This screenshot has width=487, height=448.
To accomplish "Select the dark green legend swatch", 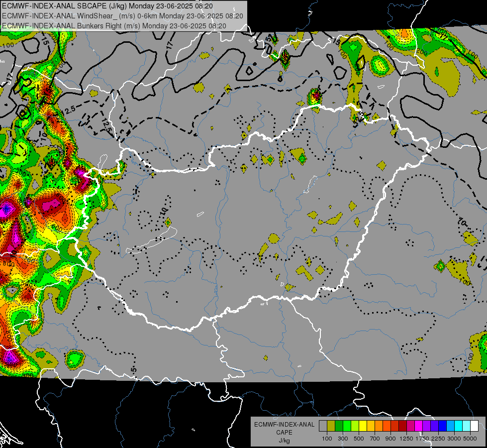I will tap(339, 426).
